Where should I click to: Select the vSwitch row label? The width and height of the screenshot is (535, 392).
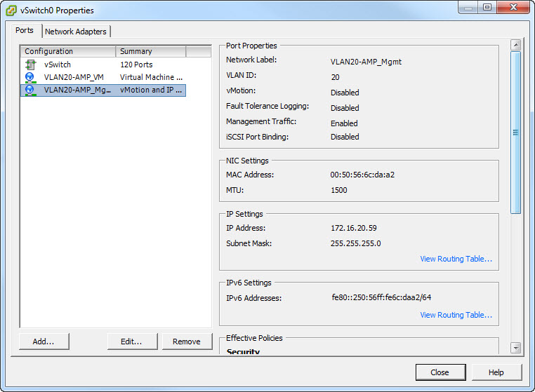[x=58, y=65]
